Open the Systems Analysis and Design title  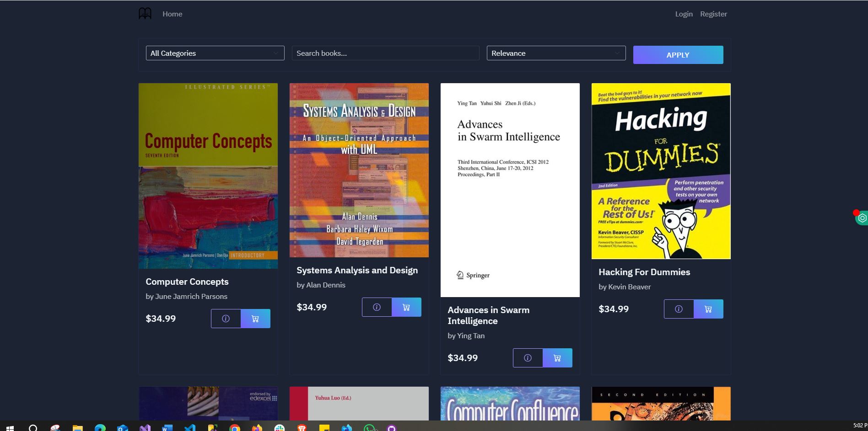tap(357, 270)
